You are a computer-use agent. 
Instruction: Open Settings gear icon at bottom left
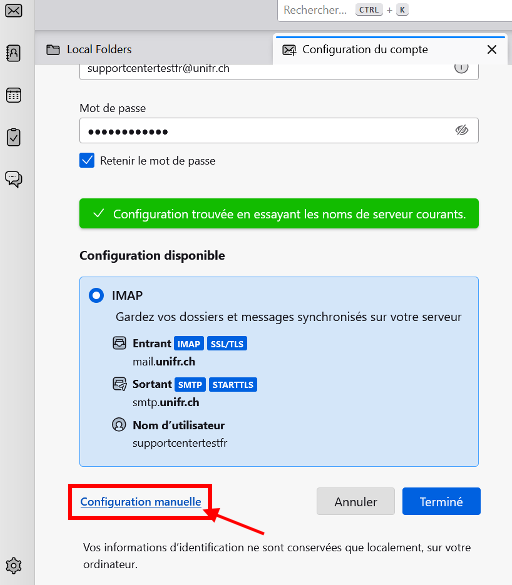pos(13,566)
